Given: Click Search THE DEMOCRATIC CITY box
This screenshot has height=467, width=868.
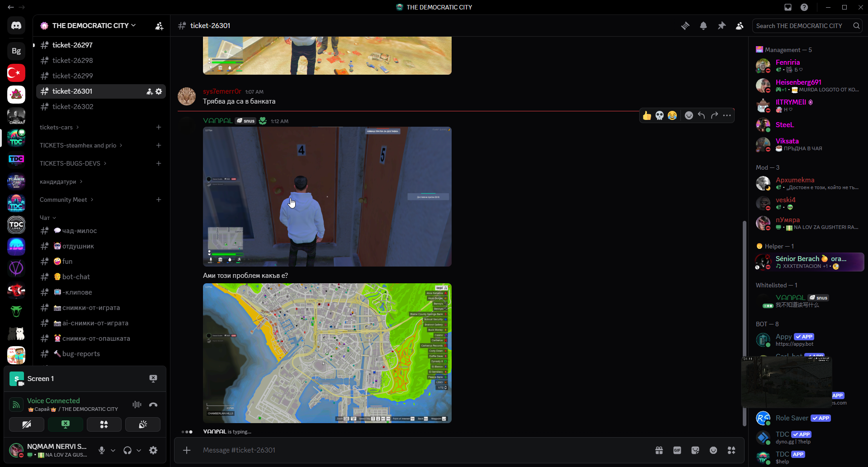Looking at the screenshot, I should [807, 26].
